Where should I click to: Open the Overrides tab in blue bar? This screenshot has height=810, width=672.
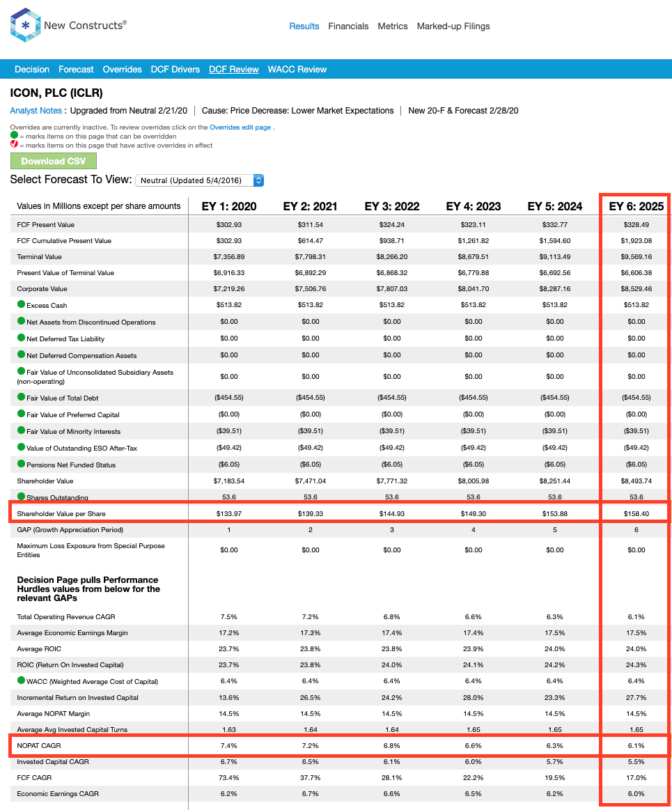tap(122, 69)
